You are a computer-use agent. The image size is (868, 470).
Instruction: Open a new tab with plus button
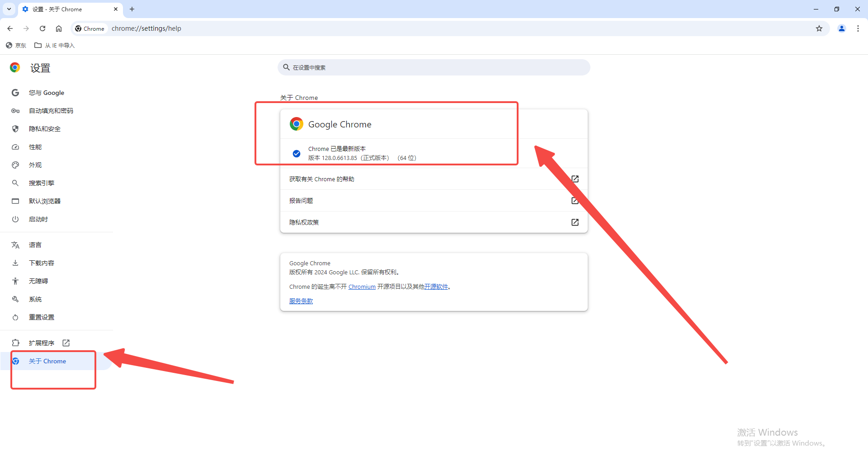coord(132,9)
